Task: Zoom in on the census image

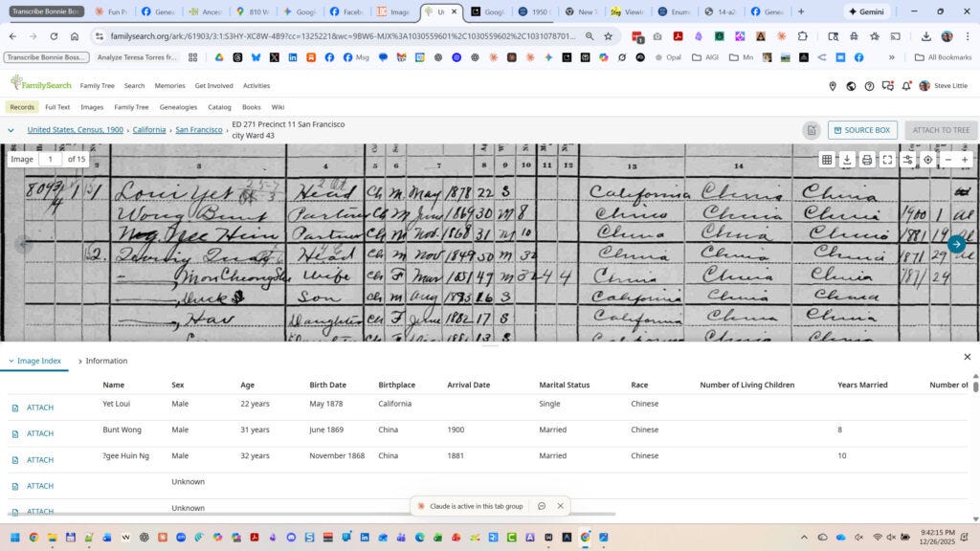Action: (965, 160)
